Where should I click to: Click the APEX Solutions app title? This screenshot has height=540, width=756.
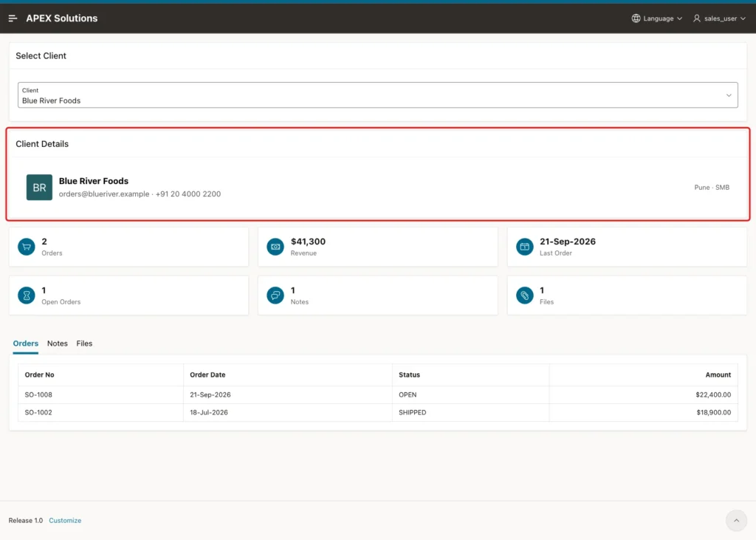click(x=62, y=18)
